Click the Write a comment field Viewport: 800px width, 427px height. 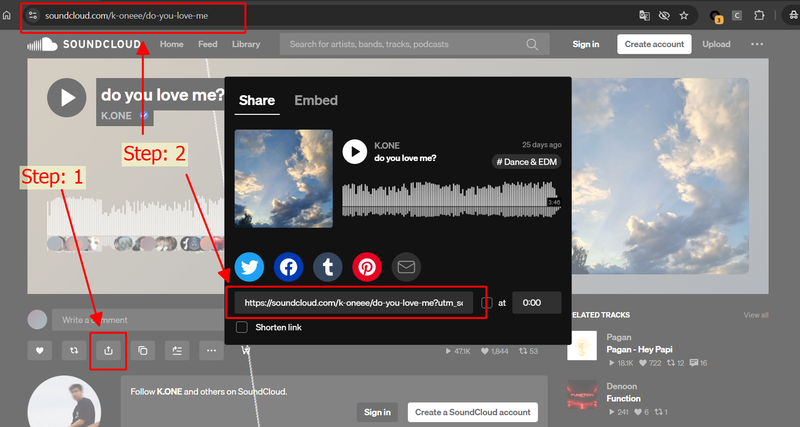[x=138, y=320]
